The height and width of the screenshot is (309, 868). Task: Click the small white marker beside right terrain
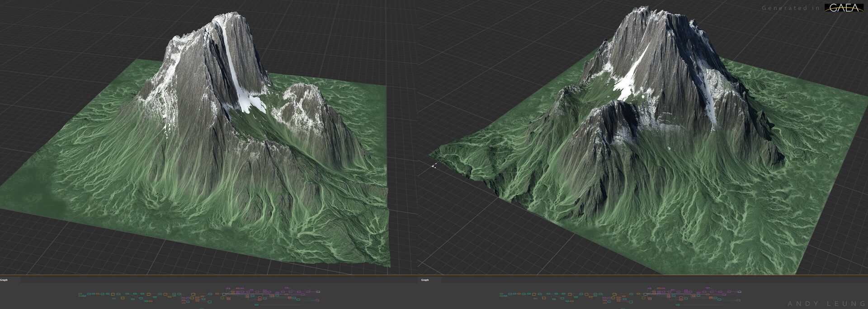click(x=434, y=166)
